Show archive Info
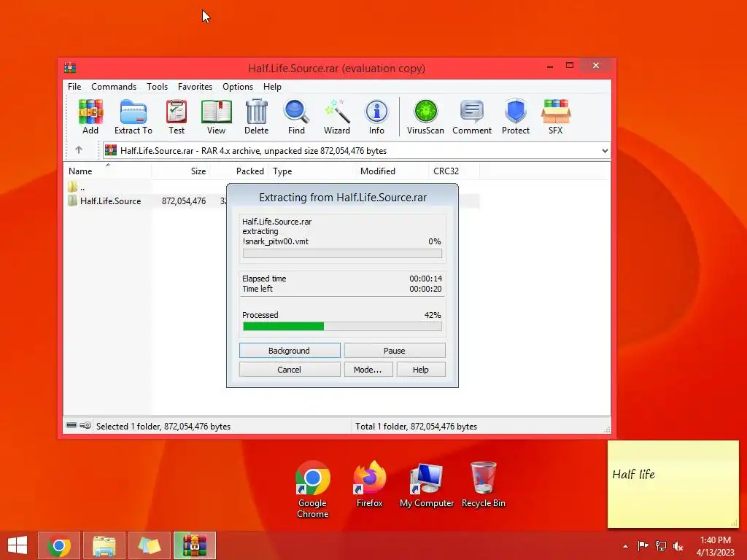This screenshot has height=560, width=747. 376,117
